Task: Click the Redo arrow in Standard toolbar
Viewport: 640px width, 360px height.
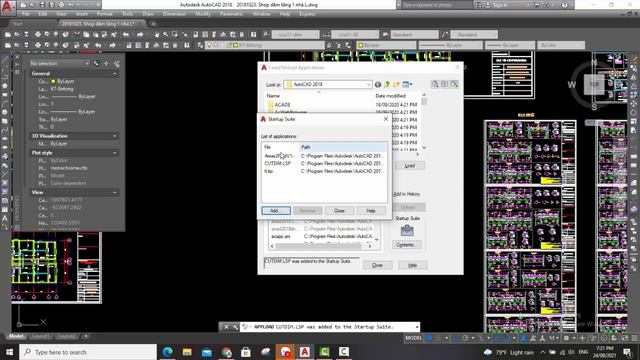Action: (x=140, y=35)
